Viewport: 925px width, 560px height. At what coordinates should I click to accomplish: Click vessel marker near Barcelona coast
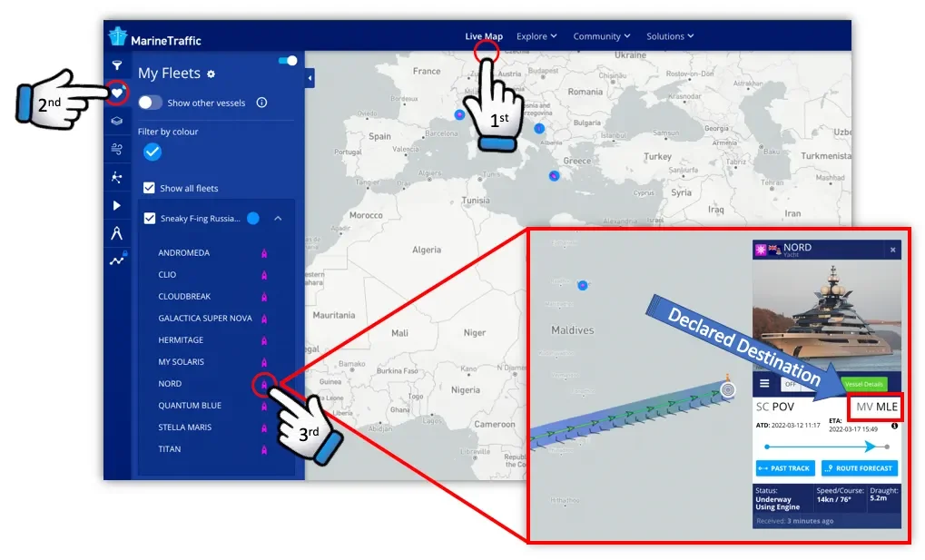coord(459,114)
